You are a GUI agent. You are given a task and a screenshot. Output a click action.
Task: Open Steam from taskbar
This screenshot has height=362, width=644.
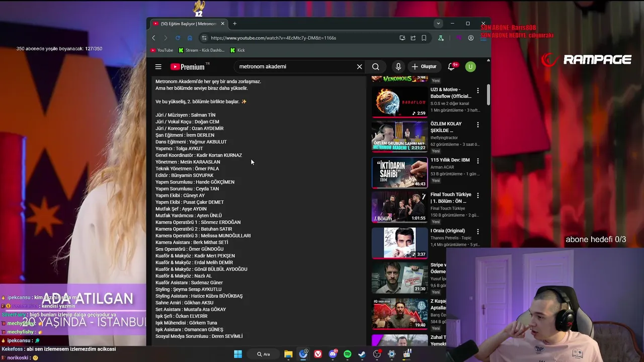(x=362, y=354)
